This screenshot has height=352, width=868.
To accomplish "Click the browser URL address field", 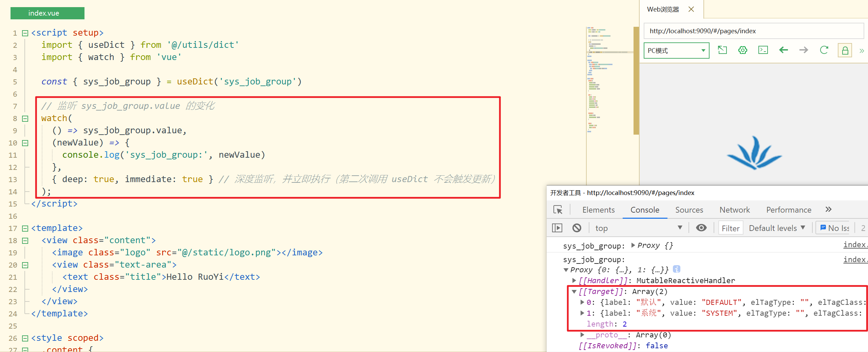I will point(753,31).
